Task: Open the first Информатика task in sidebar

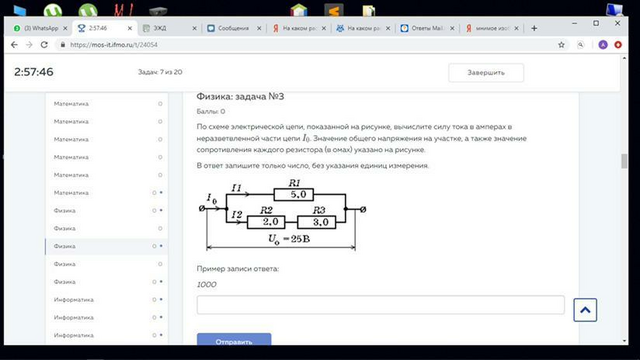Action: [x=107, y=300]
